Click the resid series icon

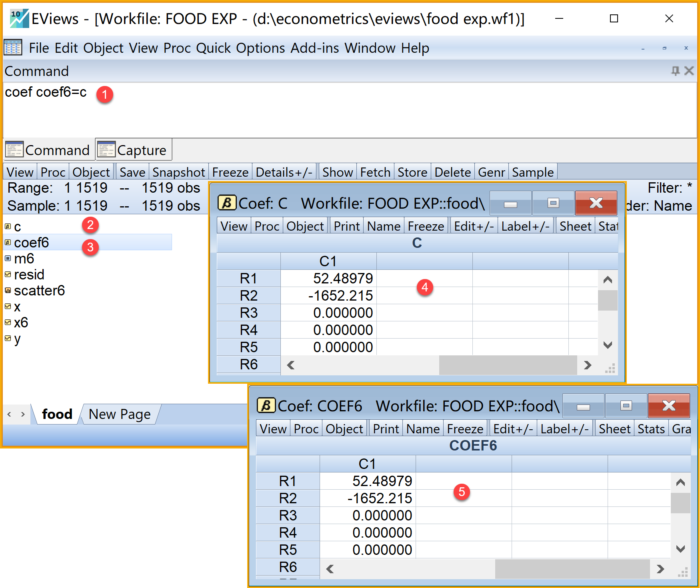click(x=8, y=274)
